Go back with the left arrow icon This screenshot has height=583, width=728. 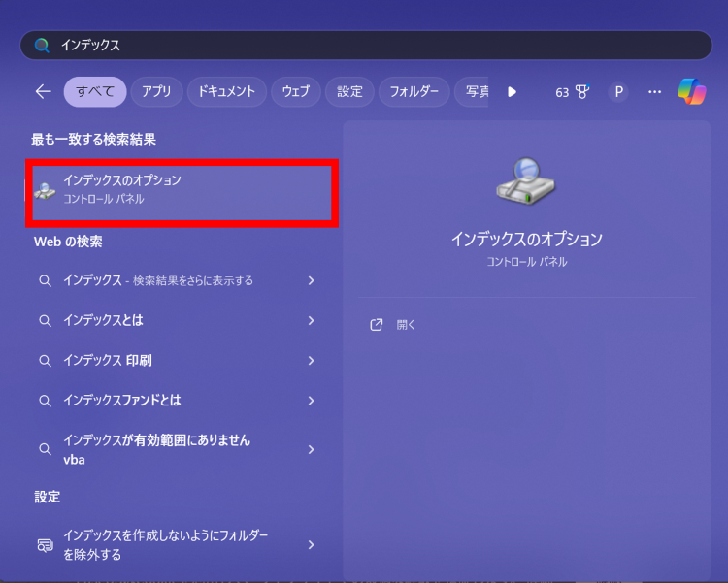(43, 91)
